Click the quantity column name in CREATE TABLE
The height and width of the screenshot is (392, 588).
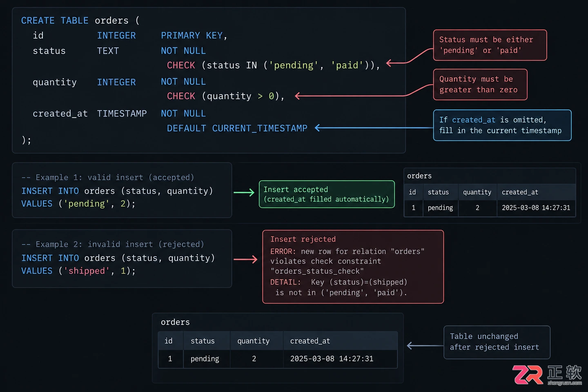pos(55,82)
